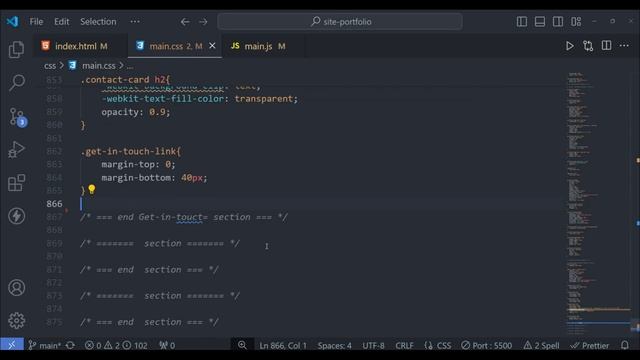Open notifications bell icon

pyautogui.click(x=624, y=345)
